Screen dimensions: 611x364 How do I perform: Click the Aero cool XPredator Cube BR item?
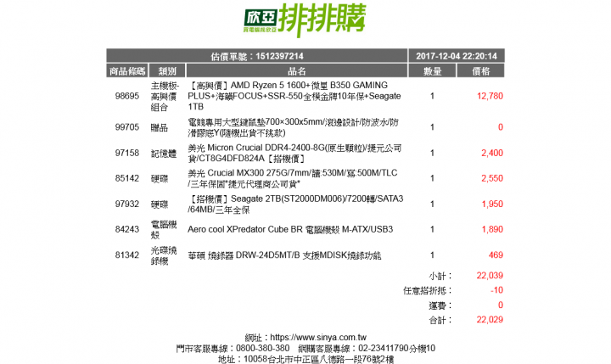[x=290, y=229]
